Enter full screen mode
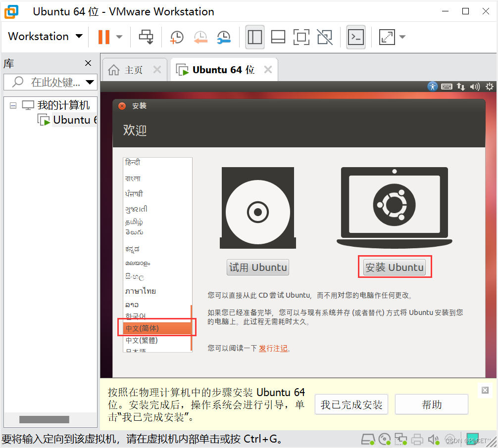This screenshot has height=448, width=498. [301, 37]
